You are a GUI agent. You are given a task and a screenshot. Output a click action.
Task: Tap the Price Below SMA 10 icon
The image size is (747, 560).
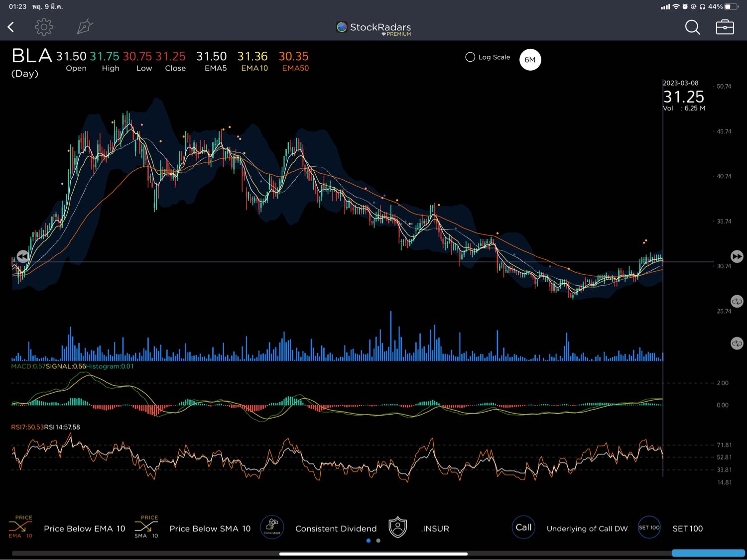[146, 527]
